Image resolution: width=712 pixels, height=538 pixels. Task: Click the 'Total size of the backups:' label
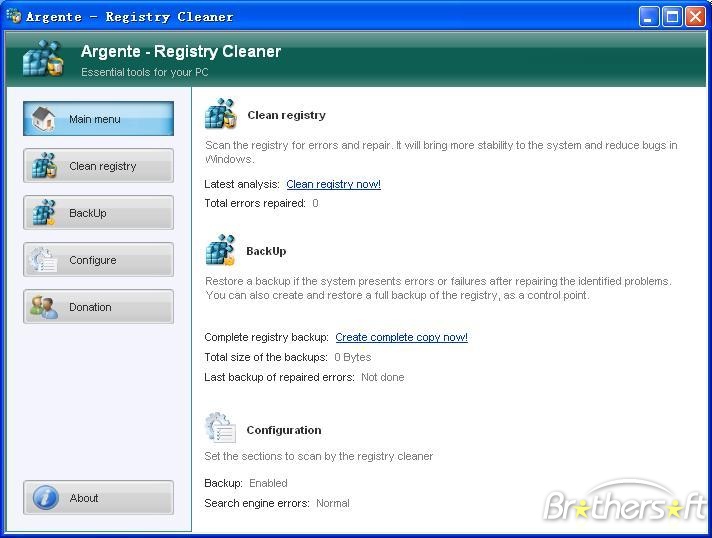pyautogui.click(x=266, y=357)
